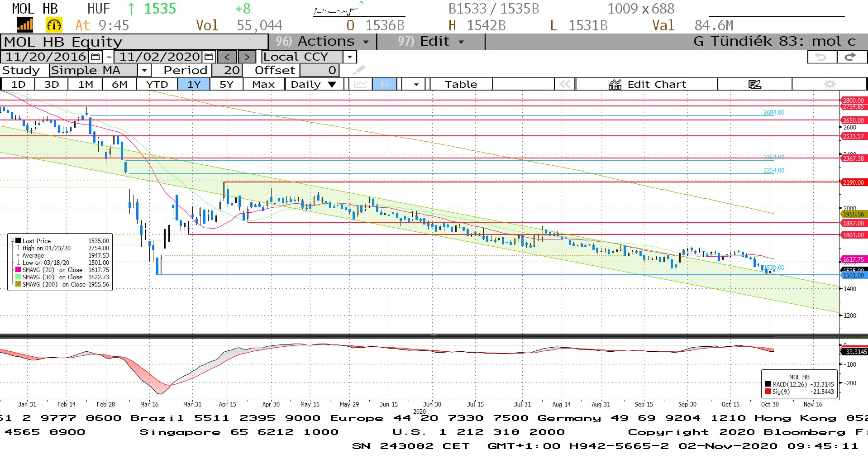Image resolution: width=868 pixels, height=464 pixels.
Task: Open the chart type options dropdown arrow
Action: point(416,84)
